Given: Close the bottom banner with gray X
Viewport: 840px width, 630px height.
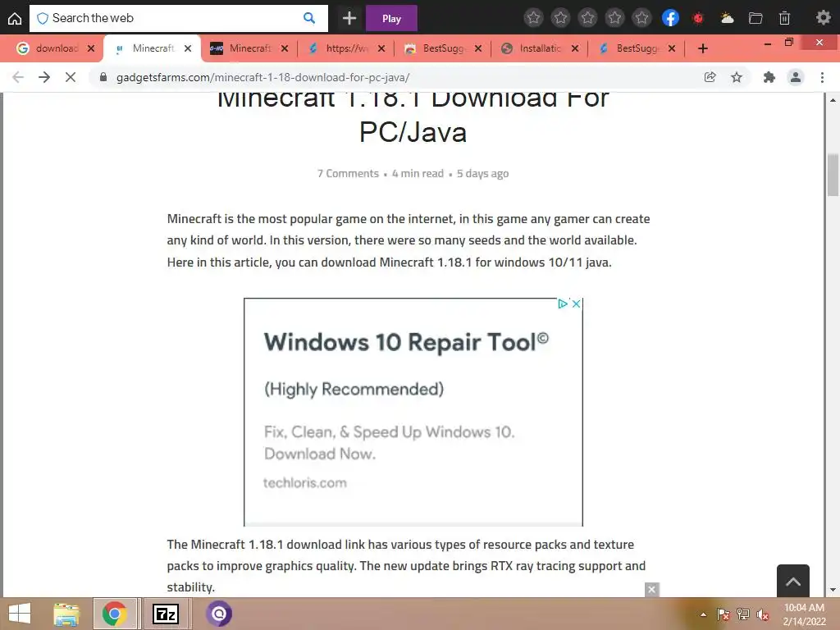Looking at the screenshot, I should point(651,589).
